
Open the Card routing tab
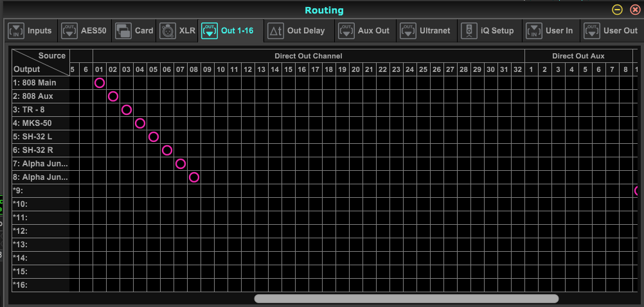click(x=134, y=31)
